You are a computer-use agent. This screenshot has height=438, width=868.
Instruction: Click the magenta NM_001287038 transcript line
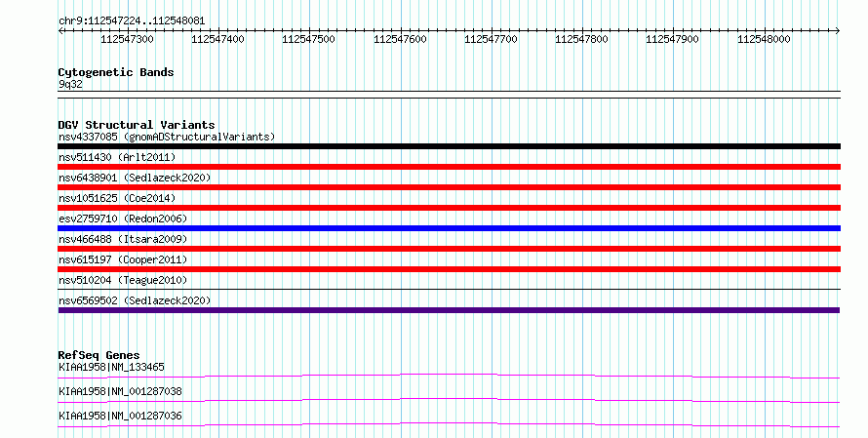tap(449, 400)
